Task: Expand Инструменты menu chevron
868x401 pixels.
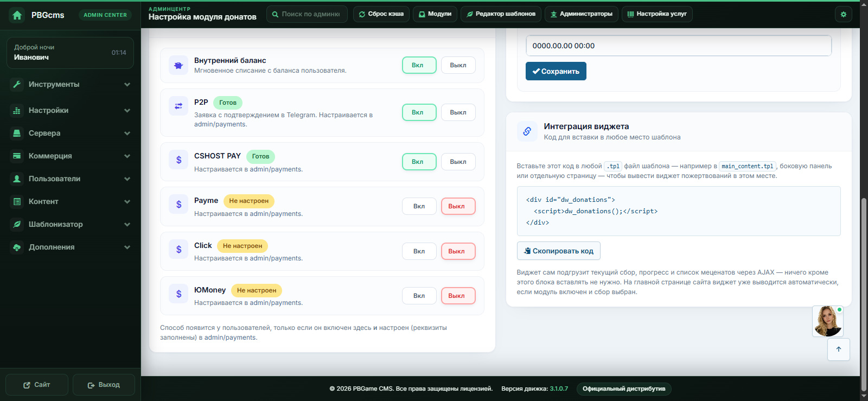Action: 127,85
